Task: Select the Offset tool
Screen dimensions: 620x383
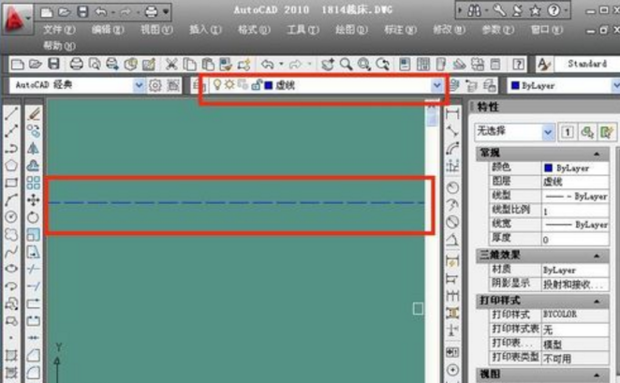Action: (x=34, y=166)
